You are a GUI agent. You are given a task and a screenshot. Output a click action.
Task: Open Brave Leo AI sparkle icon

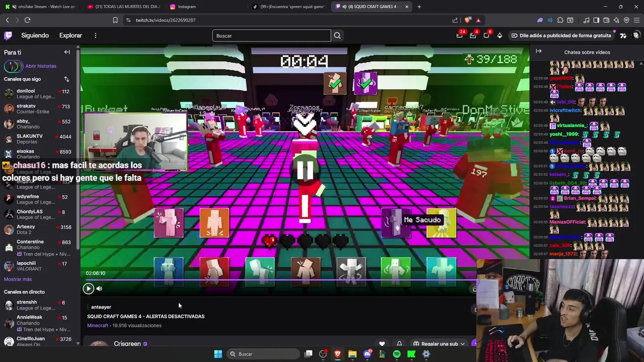(616, 20)
